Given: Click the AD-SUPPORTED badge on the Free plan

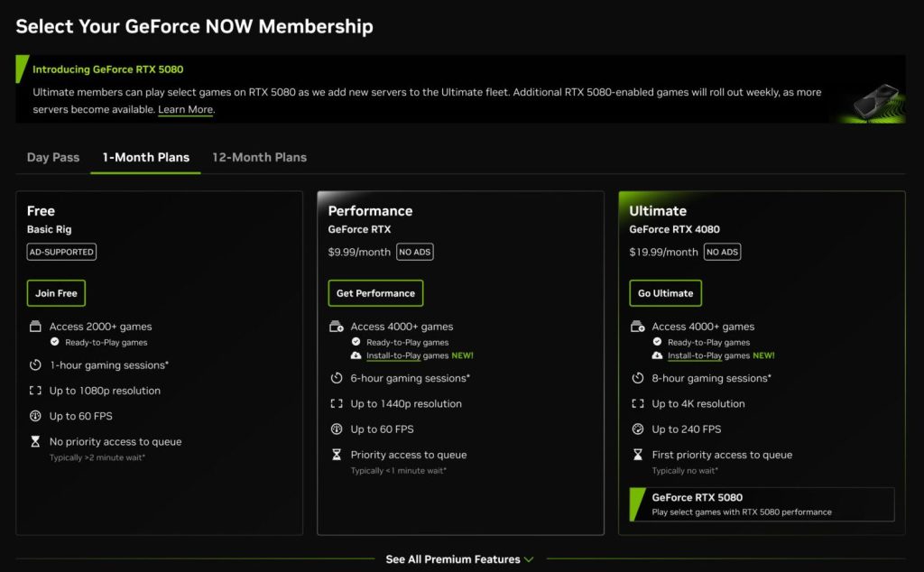Looking at the screenshot, I should pyautogui.click(x=60, y=252).
